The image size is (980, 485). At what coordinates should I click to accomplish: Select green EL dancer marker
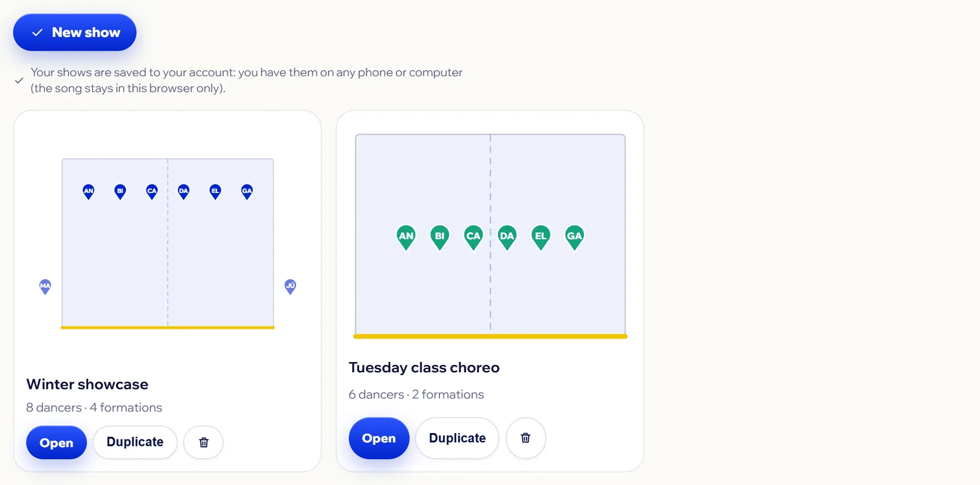click(x=541, y=237)
